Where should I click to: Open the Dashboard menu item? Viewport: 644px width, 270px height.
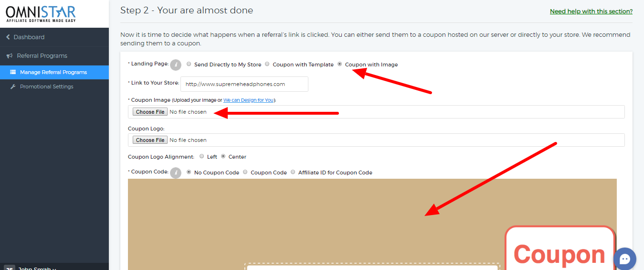tap(54, 37)
